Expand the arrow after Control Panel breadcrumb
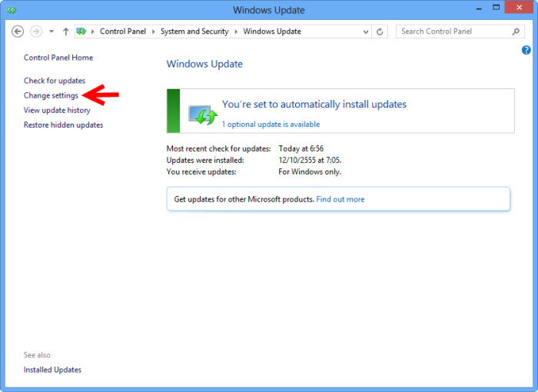 point(153,32)
